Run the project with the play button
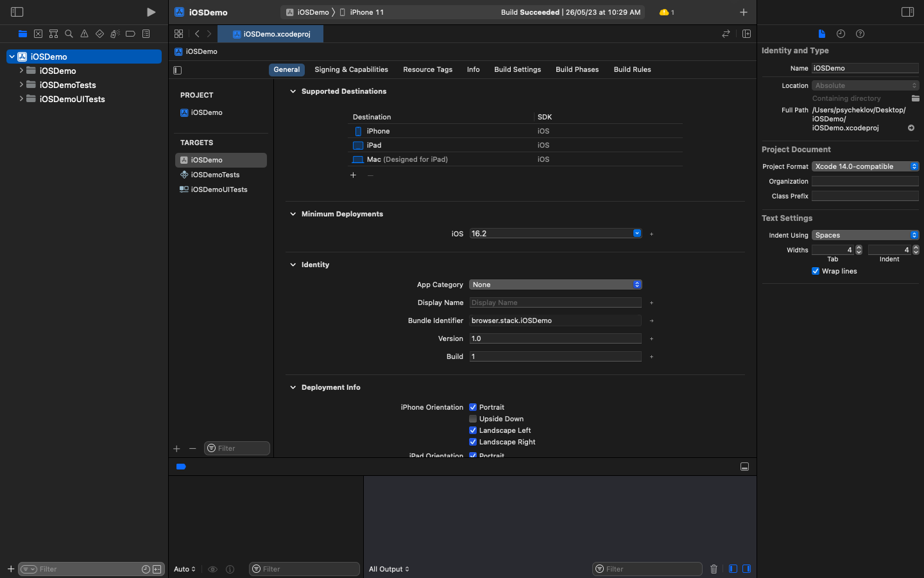Image resolution: width=924 pixels, height=578 pixels. [x=151, y=12]
